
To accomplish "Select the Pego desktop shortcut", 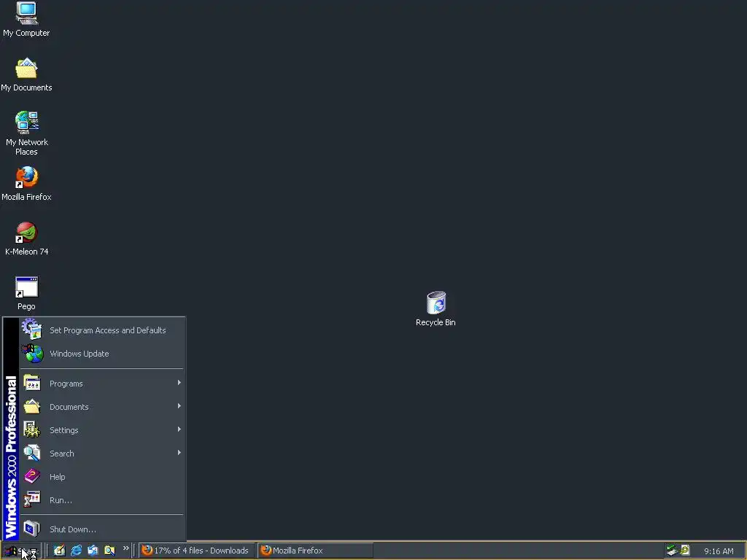I will [x=26, y=293].
